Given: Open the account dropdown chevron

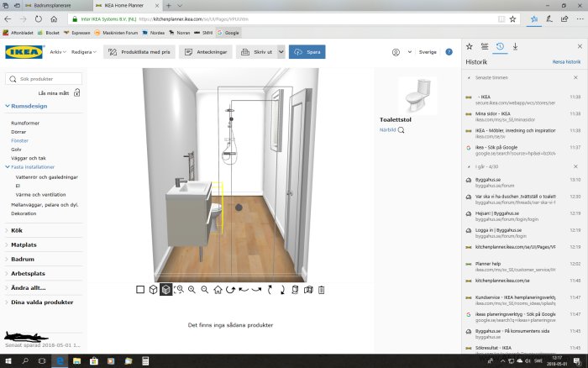Looking at the screenshot, I should pyautogui.click(x=410, y=52).
